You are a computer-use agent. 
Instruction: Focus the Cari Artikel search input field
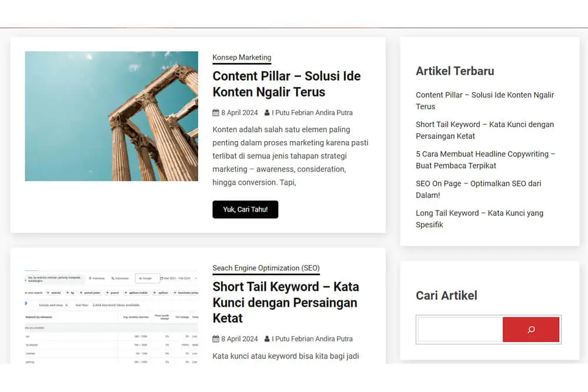click(460, 330)
